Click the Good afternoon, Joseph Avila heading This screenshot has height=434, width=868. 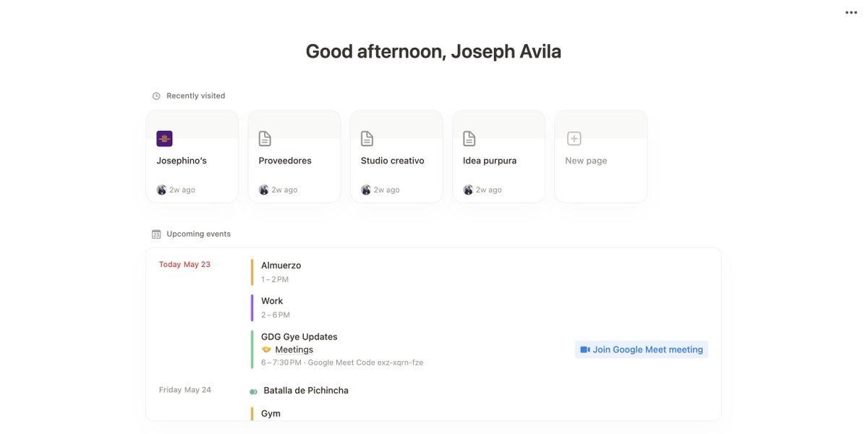[x=433, y=51]
